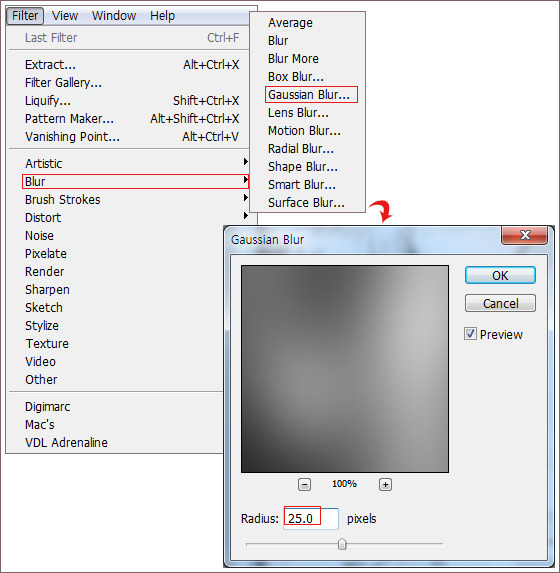Select Gaussian Blur... from submenu
This screenshot has height=573, width=560.
coord(311,95)
